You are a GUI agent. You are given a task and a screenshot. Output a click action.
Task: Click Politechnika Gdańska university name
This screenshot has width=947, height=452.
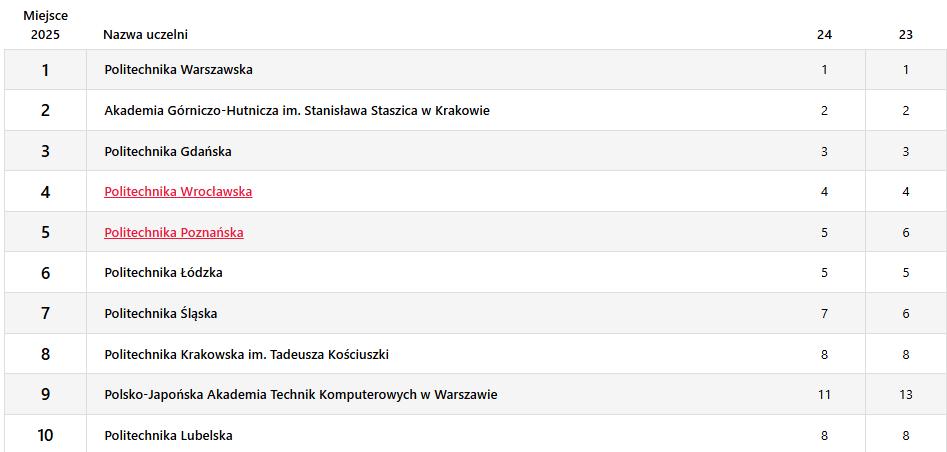(168, 152)
